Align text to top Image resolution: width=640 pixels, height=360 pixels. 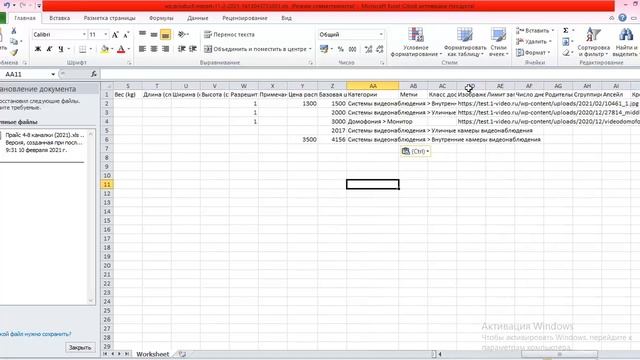[x=142, y=34]
